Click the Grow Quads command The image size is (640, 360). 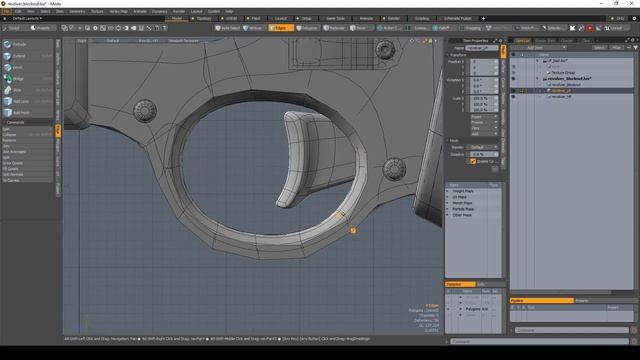point(27,163)
